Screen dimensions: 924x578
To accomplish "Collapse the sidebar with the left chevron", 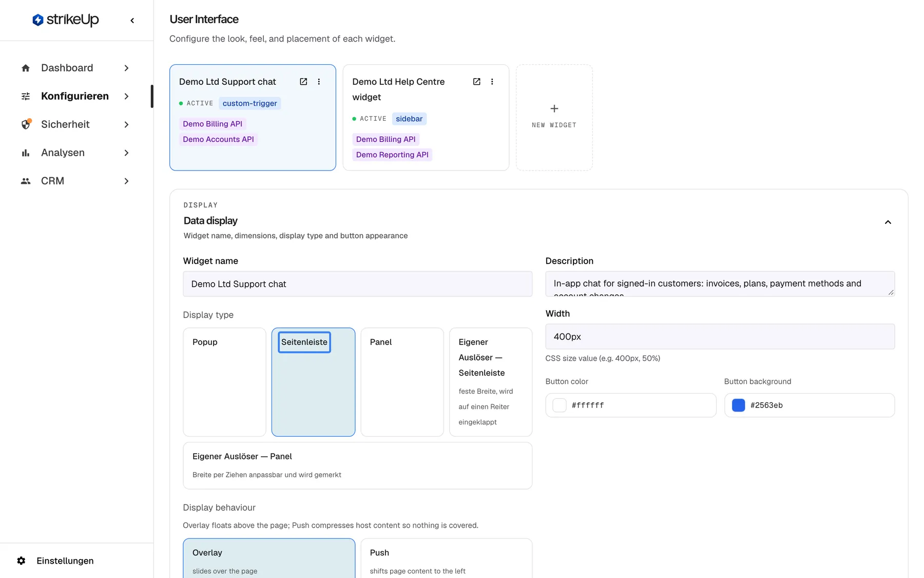I will click(x=132, y=21).
